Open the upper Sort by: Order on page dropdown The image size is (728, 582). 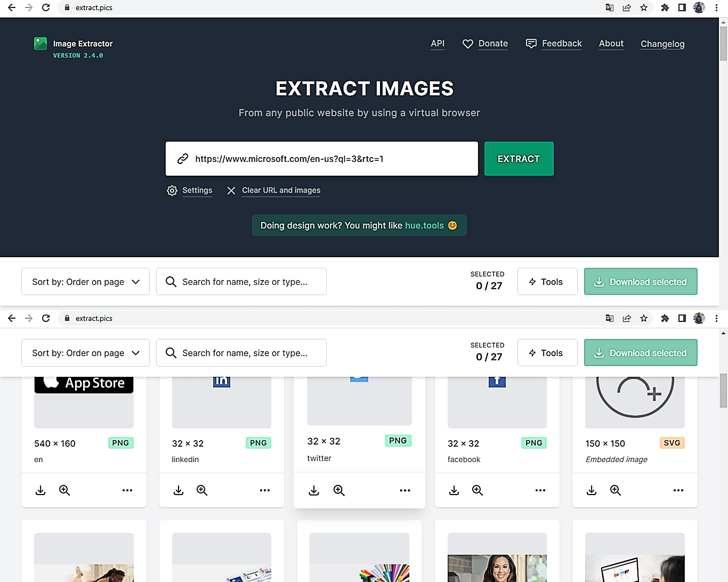pos(86,282)
